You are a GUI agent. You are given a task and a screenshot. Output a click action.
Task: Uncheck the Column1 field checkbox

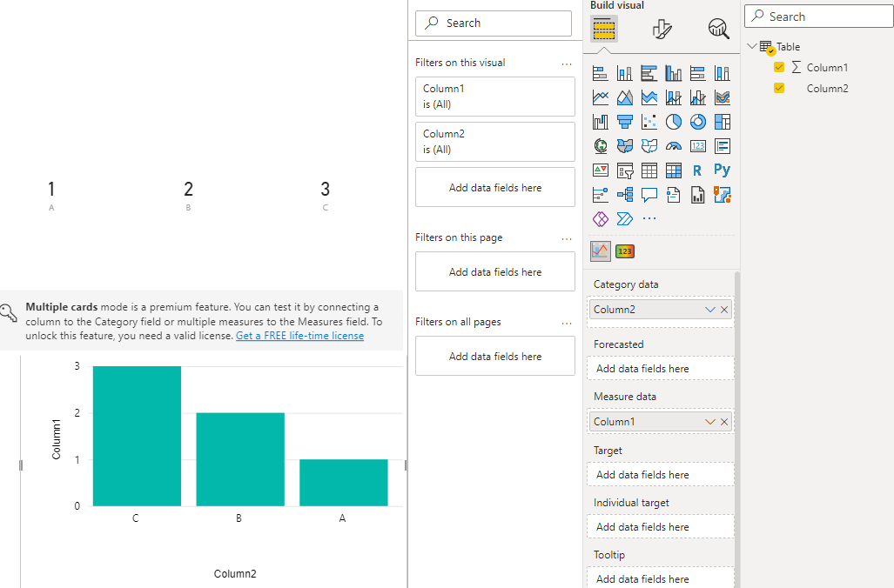(779, 67)
